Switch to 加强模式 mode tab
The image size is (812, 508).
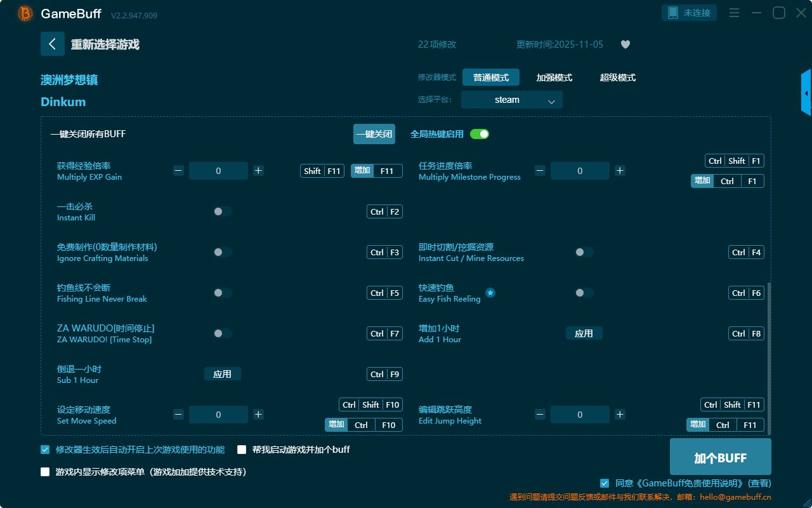(554, 77)
